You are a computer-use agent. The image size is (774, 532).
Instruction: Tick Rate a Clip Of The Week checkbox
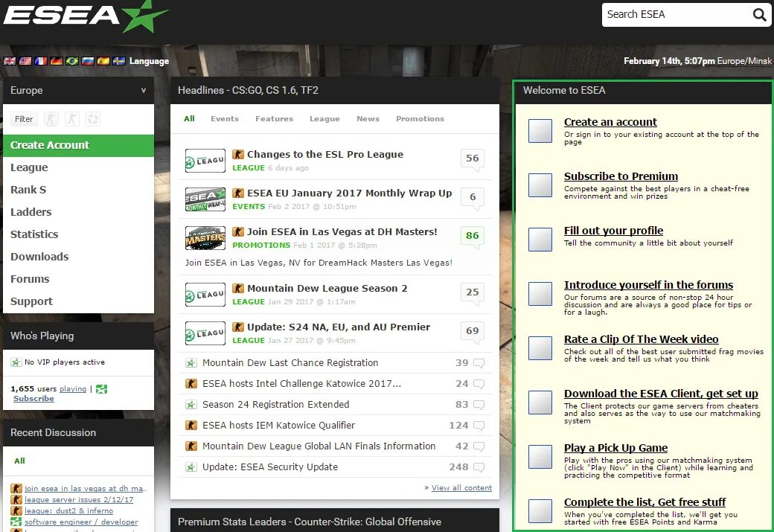pyautogui.click(x=540, y=348)
